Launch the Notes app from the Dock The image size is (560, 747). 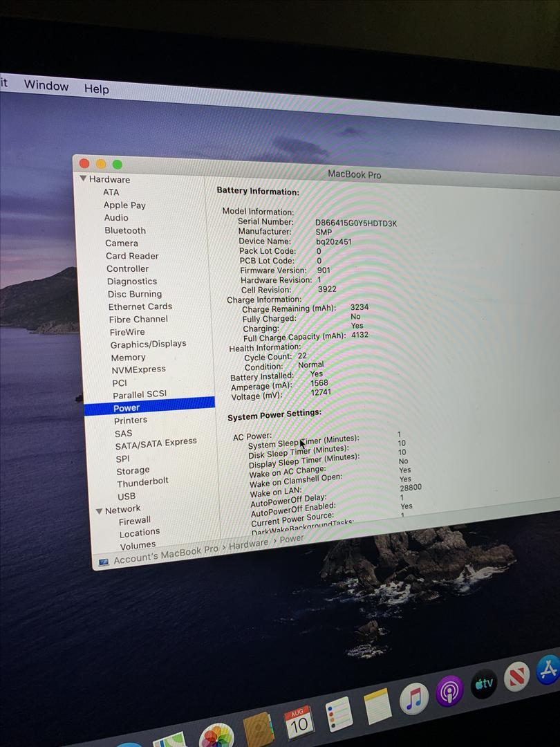377,706
